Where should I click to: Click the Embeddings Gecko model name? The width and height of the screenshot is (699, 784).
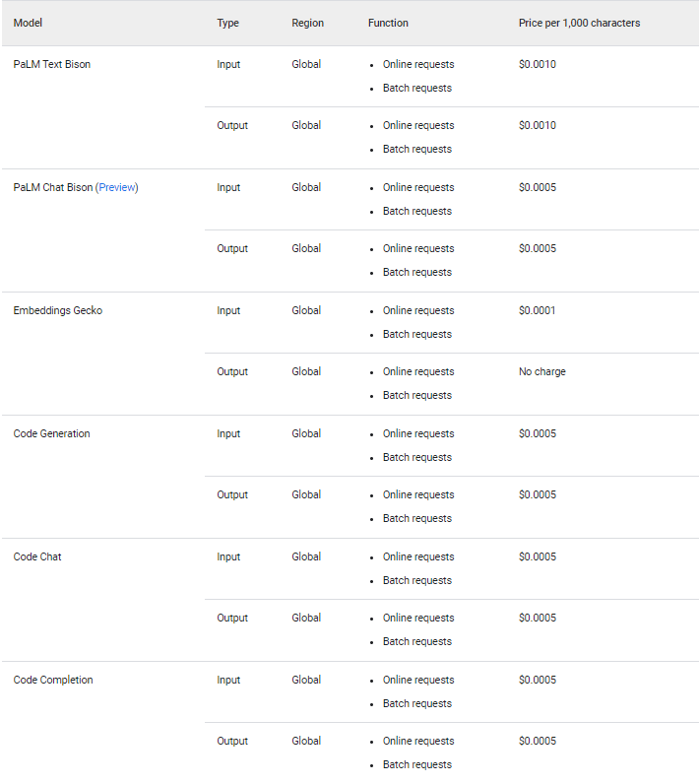(x=58, y=311)
